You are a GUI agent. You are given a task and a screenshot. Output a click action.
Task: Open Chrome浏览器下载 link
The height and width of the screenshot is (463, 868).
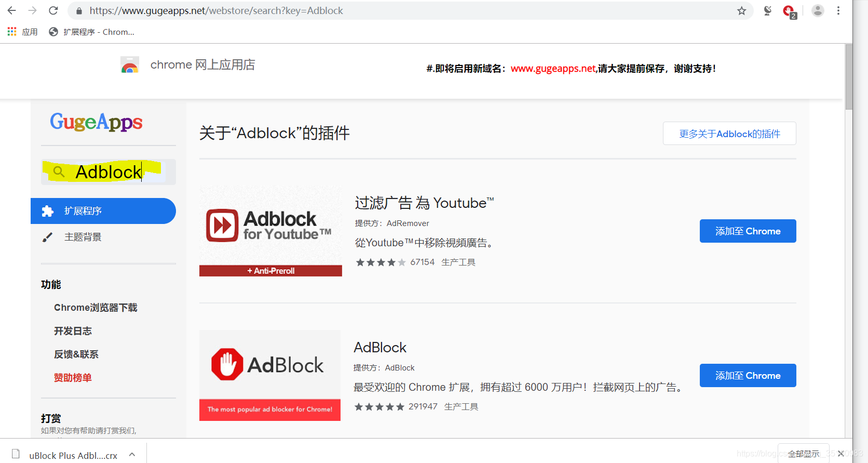coord(96,308)
